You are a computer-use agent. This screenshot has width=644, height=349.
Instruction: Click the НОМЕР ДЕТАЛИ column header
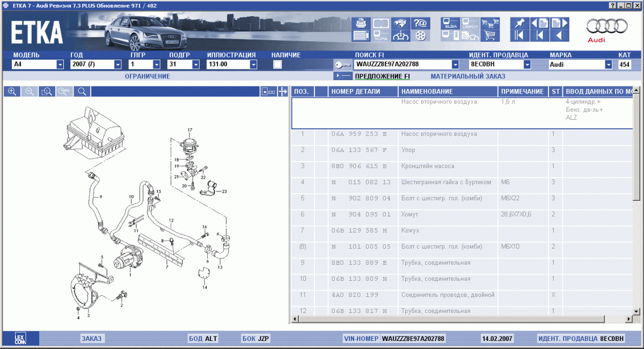click(x=363, y=91)
